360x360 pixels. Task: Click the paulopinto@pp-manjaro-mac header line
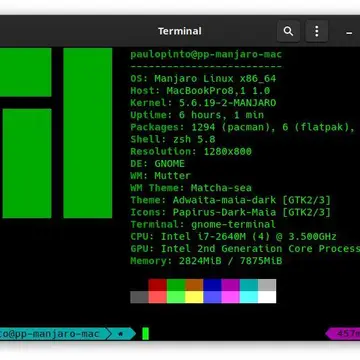pos(206,54)
